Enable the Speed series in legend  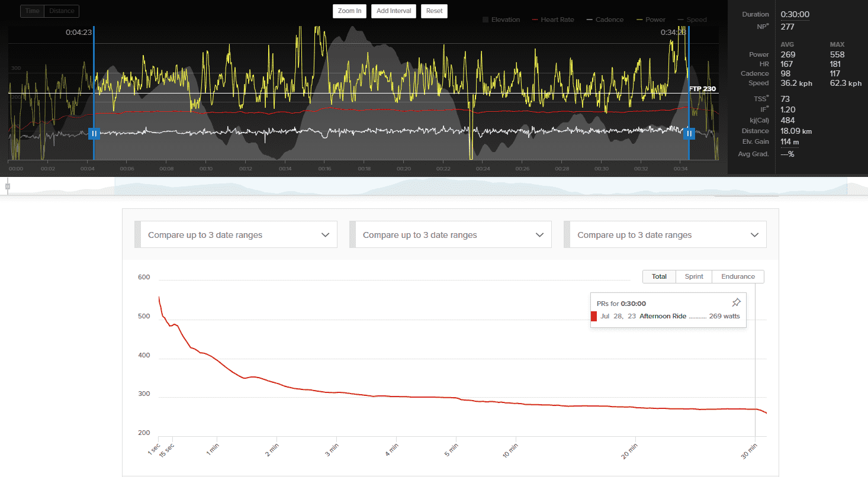692,20
